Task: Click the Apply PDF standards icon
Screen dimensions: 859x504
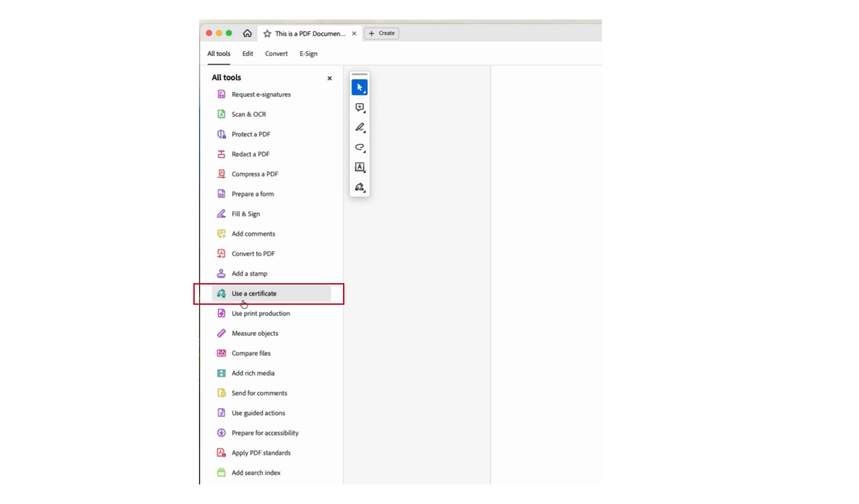Action: (221, 453)
